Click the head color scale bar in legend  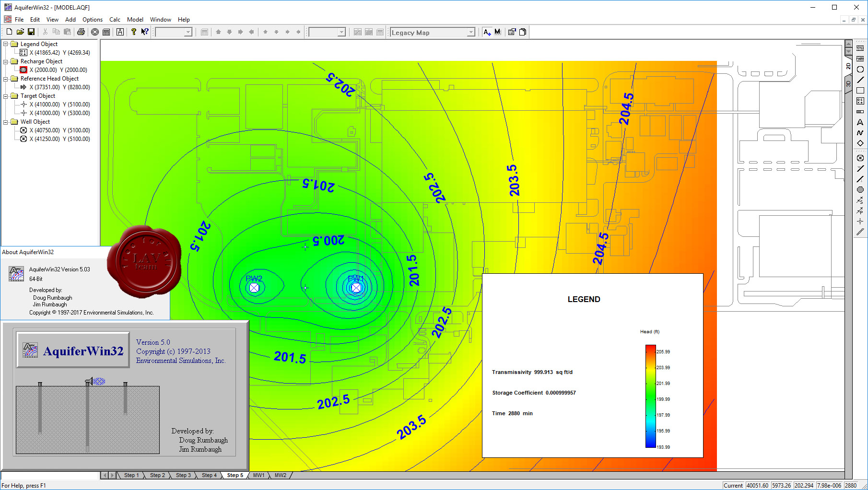[650, 396]
